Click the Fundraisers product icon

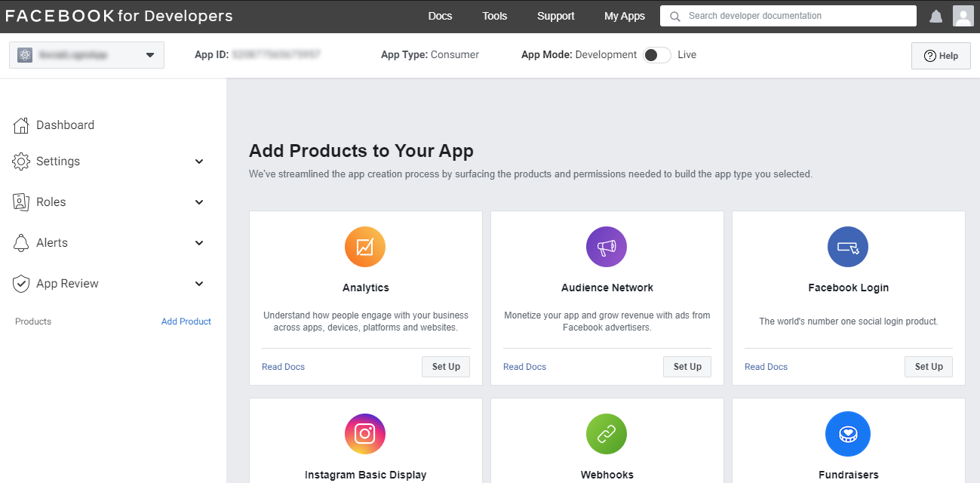pyautogui.click(x=848, y=434)
